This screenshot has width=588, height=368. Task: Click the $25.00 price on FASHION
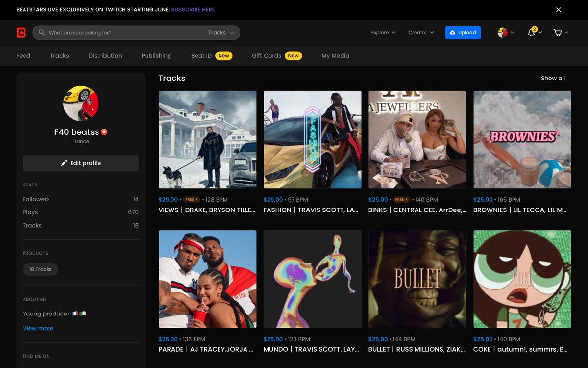click(x=273, y=200)
